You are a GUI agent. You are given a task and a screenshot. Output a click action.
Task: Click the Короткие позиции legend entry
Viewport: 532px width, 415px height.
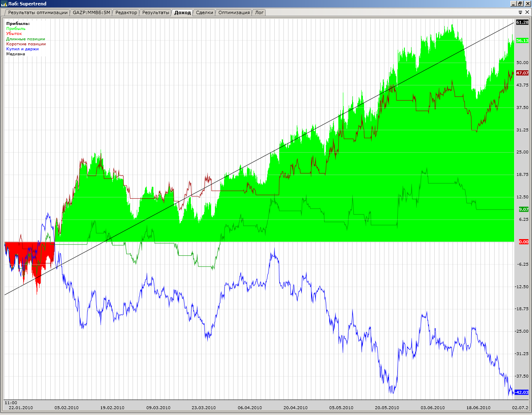(26, 44)
